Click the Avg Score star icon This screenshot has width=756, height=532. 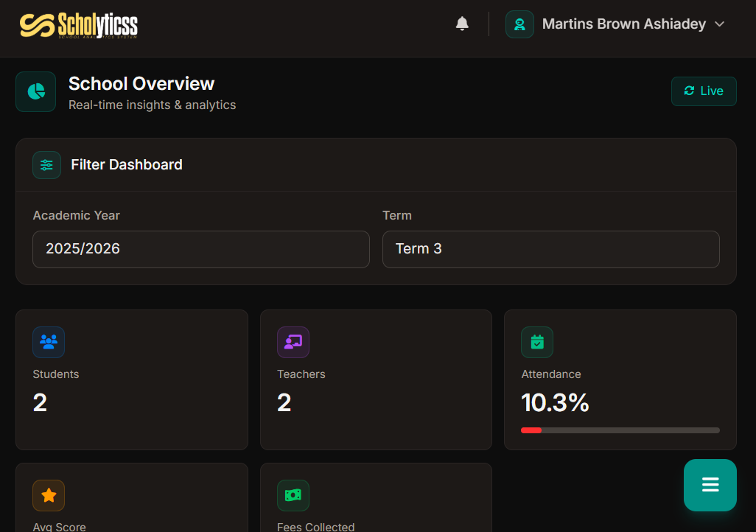click(x=49, y=495)
